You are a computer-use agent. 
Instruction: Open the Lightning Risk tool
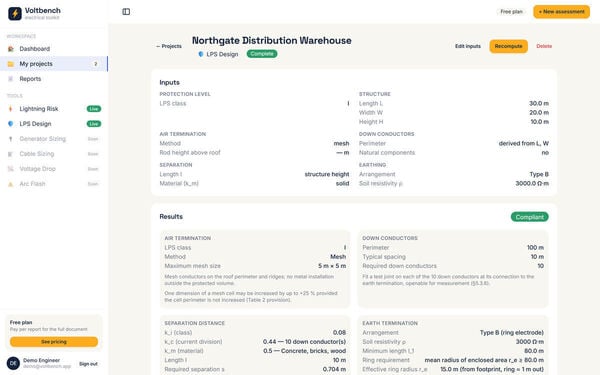tap(54, 109)
